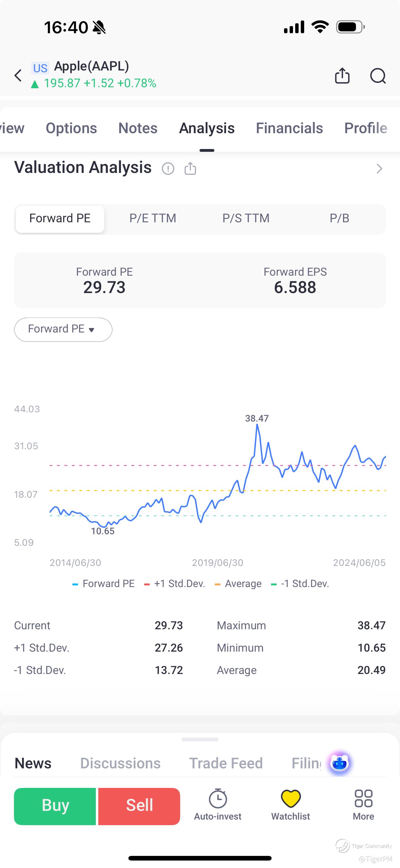This screenshot has width=400, height=868.
Task: Tap the 38.47 peak on chart
Action: (257, 425)
